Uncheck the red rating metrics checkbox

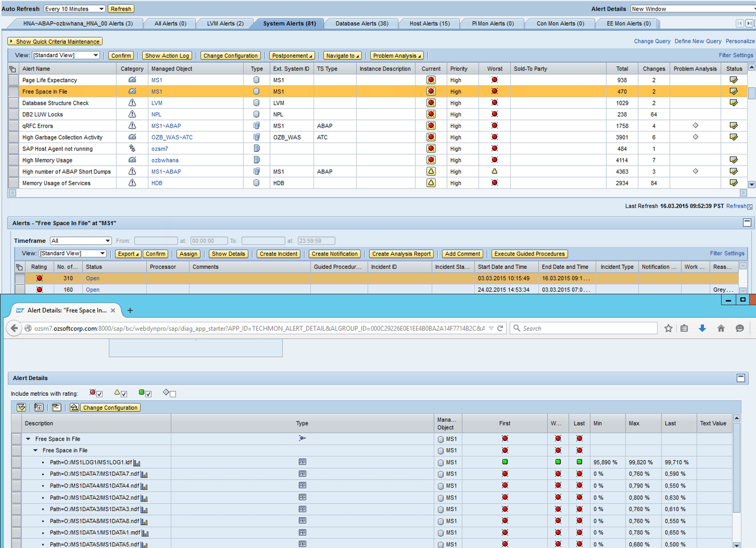99,394
